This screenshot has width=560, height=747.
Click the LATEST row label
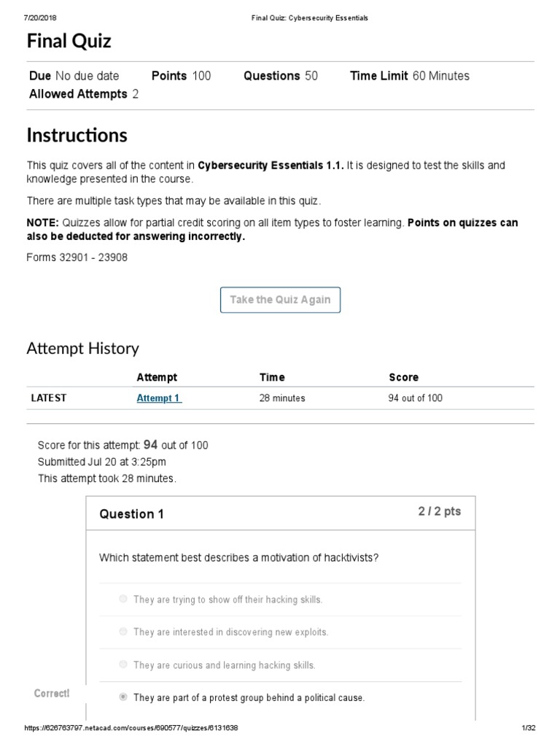(48, 398)
